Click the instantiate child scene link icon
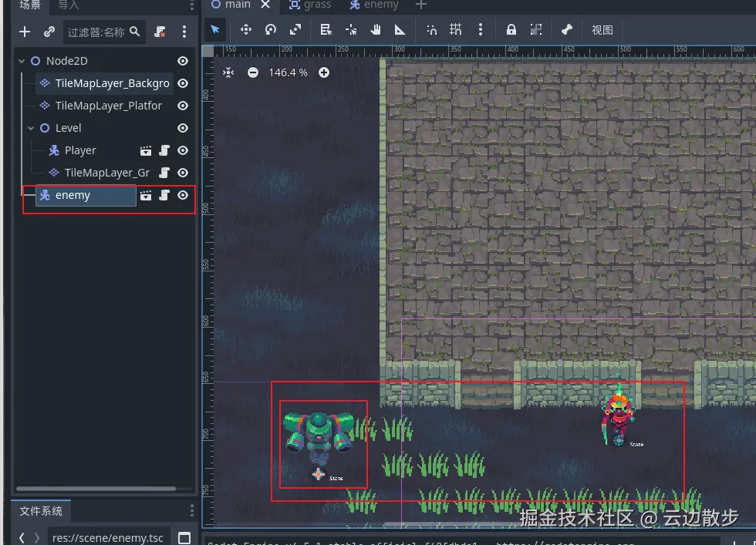Screen dimensions: 756x545 [x=49, y=32]
